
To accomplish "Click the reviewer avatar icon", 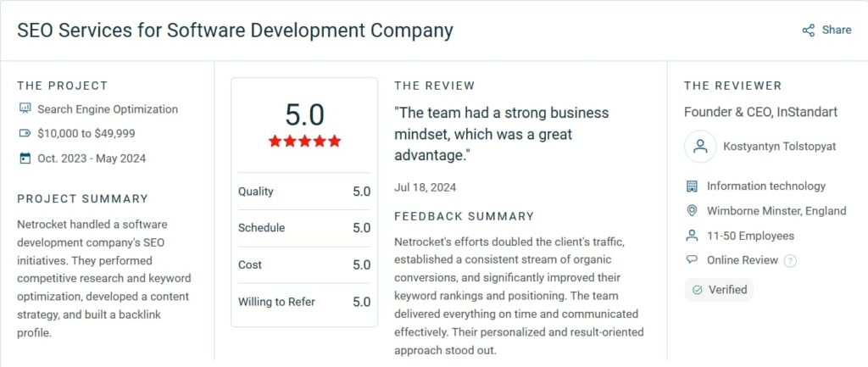I will coord(700,146).
